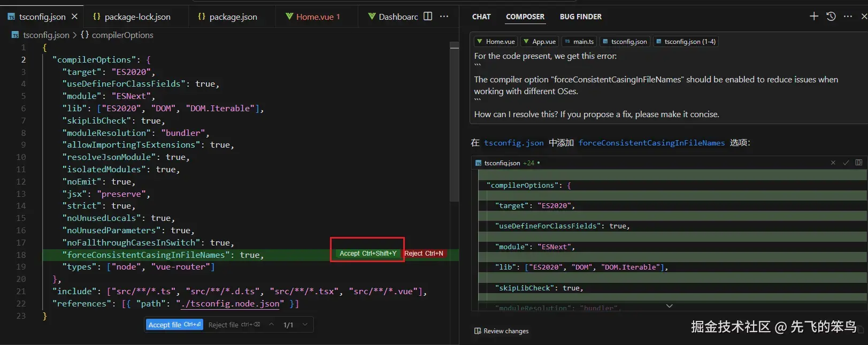The width and height of the screenshot is (868, 345).
Task: Click the tsconfig.json +24 diff header
Action: tap(507, 163)
